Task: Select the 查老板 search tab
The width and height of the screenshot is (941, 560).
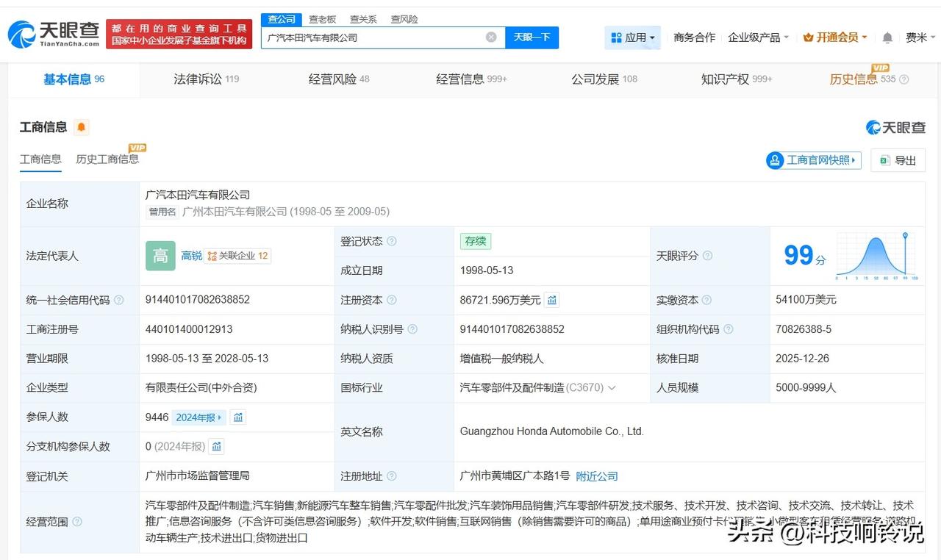Action: click(322, 19)
